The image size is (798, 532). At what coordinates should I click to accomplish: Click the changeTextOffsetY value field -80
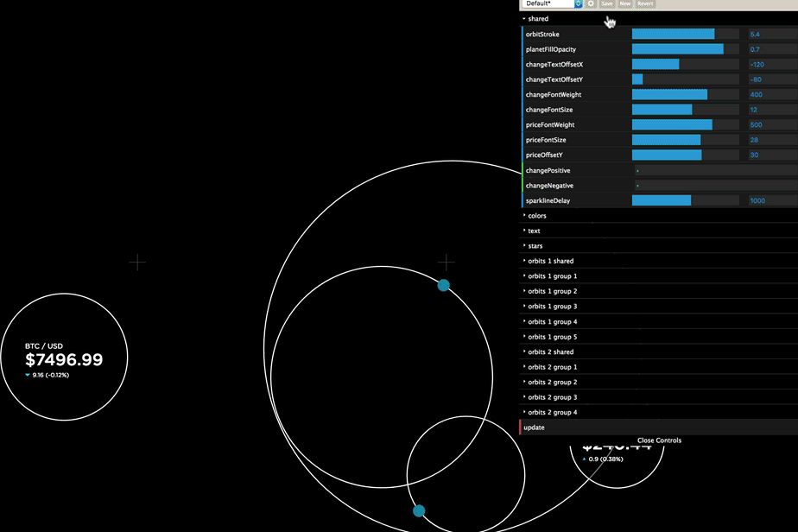tap(773, 79)
